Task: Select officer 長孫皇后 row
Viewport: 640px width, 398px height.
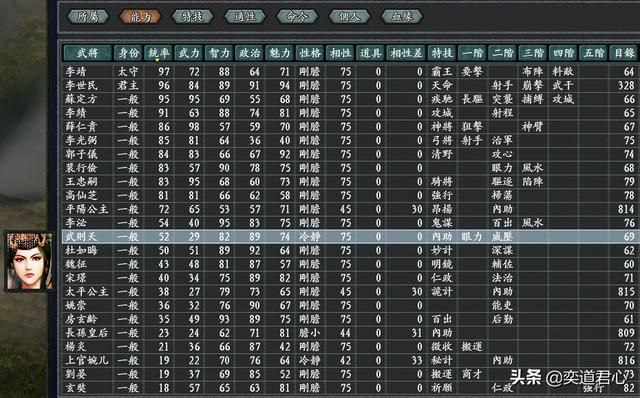Action: point(351,333)
